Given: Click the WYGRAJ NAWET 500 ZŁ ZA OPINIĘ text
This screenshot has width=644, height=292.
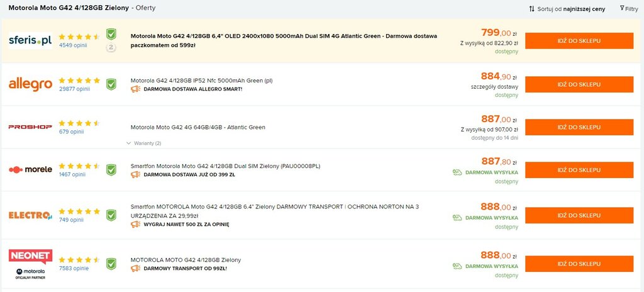Looking at the screenshot, I should click(x=186, y=225).
